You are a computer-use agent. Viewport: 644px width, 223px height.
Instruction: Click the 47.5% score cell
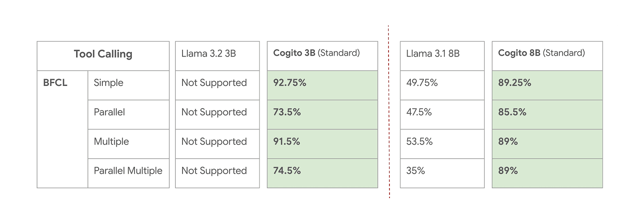coord(419,113)
